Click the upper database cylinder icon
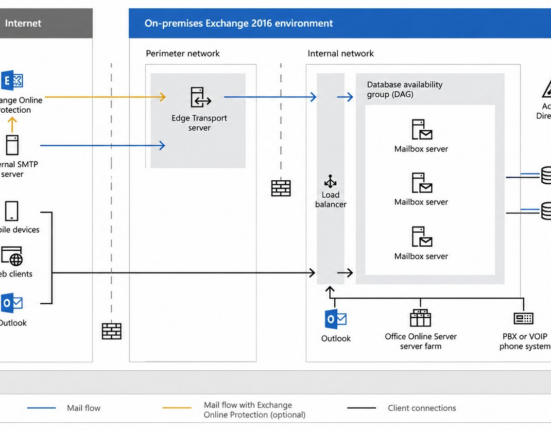551x431 pixels. (546, 175)
